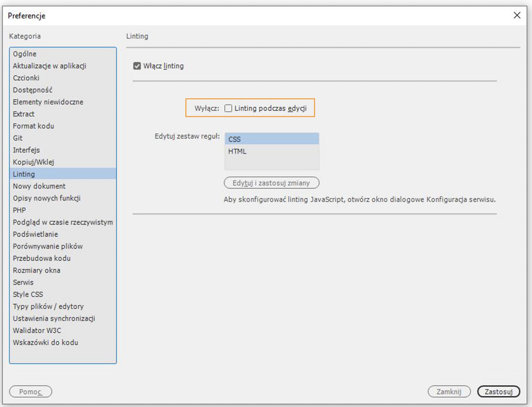Open the Ogólne category
The width and height of the screenshot is (532, 407).
(x=25, y=54)
